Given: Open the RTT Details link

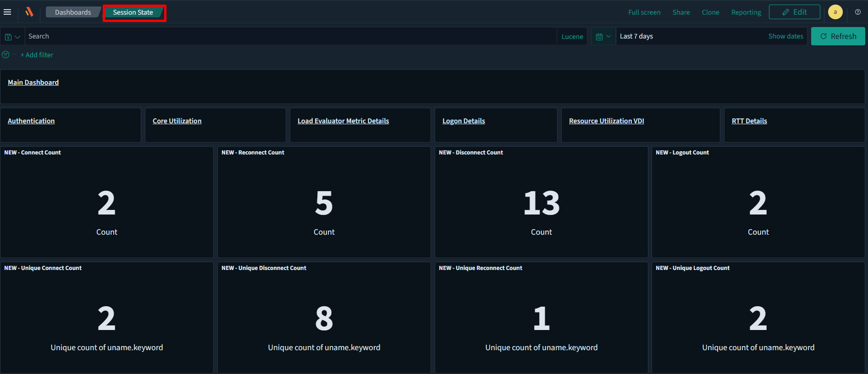Looking at the screenshot, I should click(x=749, y=121).
